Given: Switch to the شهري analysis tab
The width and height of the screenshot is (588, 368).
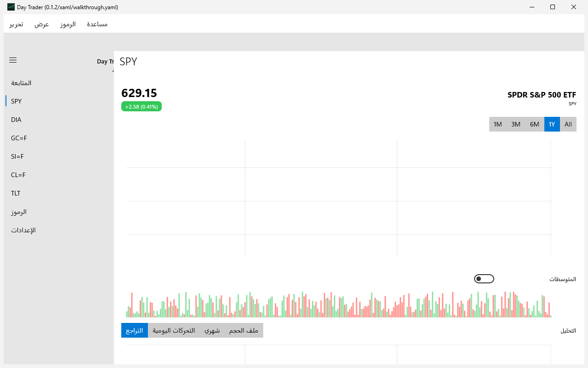Looking at the screenshot, I should 212,330.
